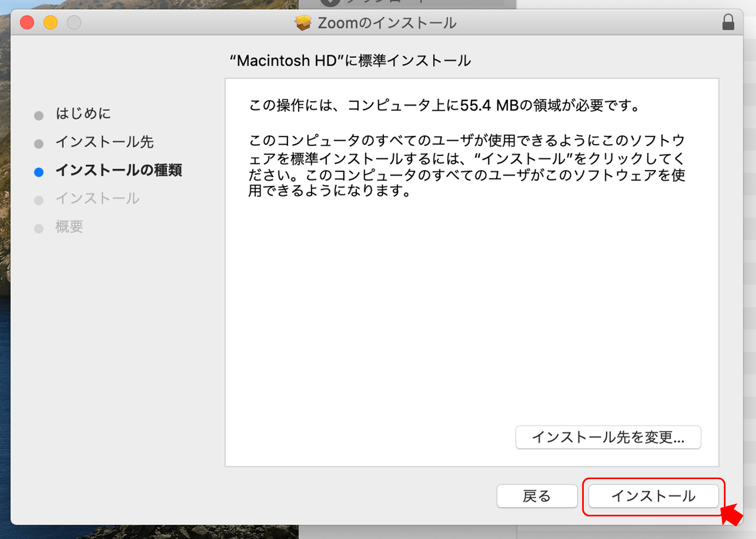Click the インストール button
Viewport: 756px width, 539px height.
[x=653, y=496]
